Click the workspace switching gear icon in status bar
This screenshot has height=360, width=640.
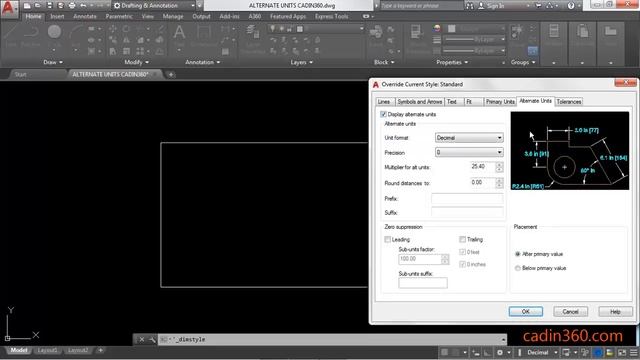tap(500, 352)
